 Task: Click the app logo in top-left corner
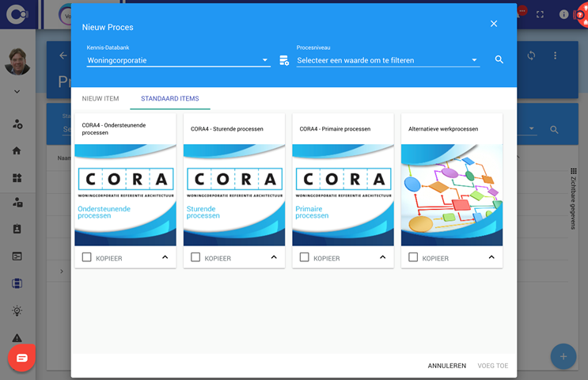click(17, 14)
